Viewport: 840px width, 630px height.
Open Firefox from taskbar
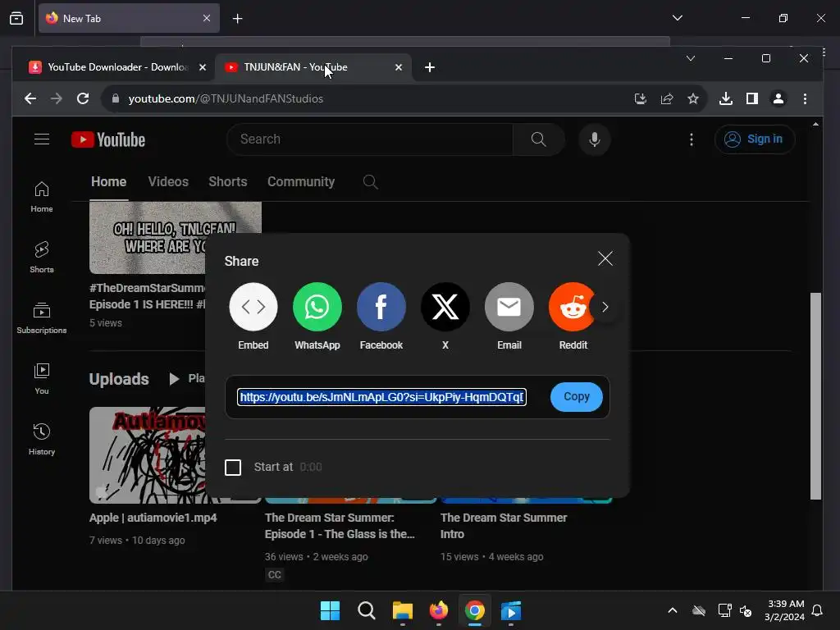(x=439, y=610)
